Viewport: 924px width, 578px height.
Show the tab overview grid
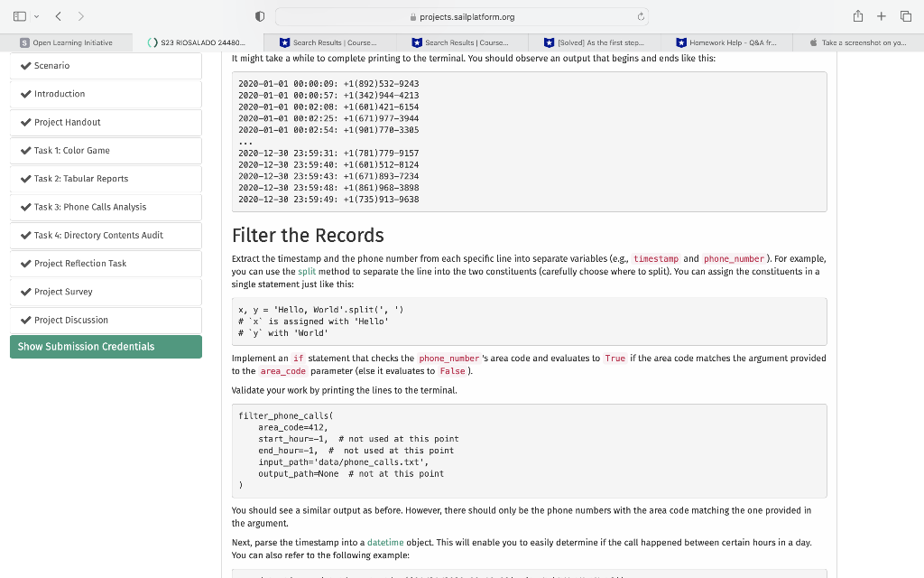pos(907,15)
